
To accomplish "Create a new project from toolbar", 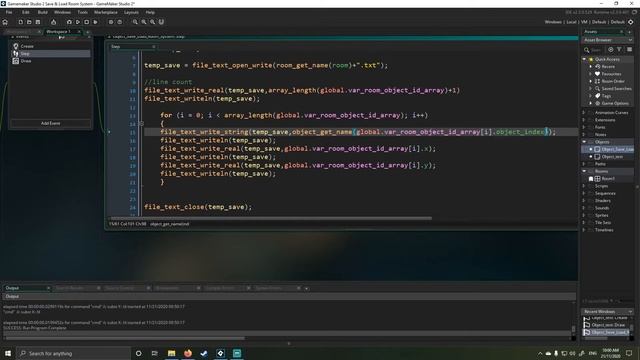I will point(20,22).
